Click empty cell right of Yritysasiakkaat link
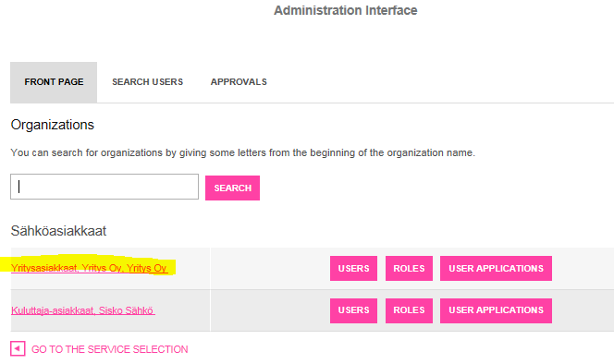This screenshot has height=364, width=614. 269,269
